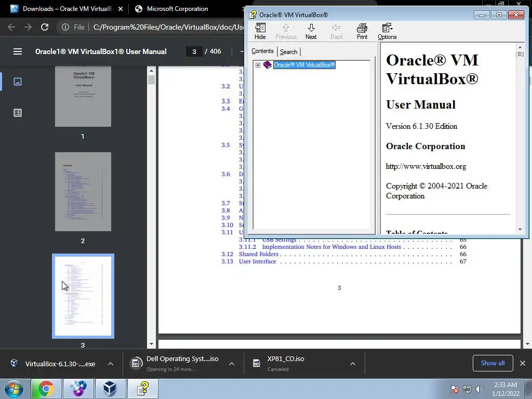Open page 2 thumbnail in PDF sidebar
Image resolution: width=532 pixels, height=399 pixels.
(x=83, y=192)
